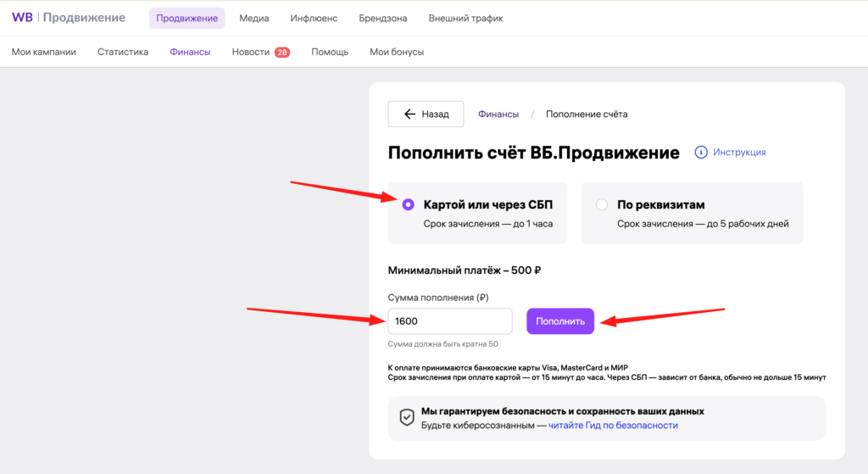Screen dimensions: 868x474
Task: Go to the Брендзона tab
Action: click(383, 19)
